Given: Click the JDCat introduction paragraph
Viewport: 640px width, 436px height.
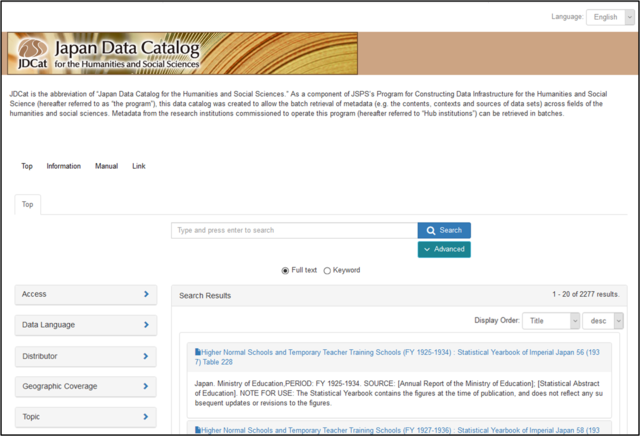Looking at the screenshot, I should pos(309,104).
